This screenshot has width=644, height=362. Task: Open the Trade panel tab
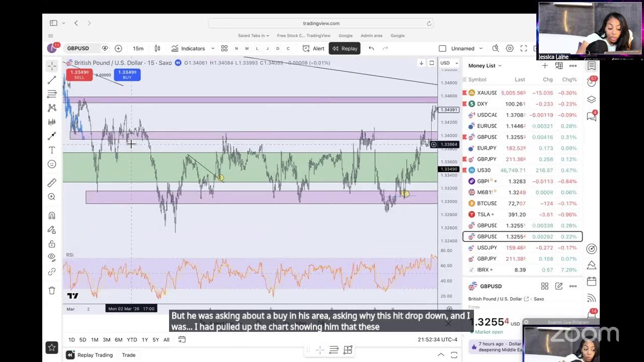pyautogui.click(x=129, y=355)
